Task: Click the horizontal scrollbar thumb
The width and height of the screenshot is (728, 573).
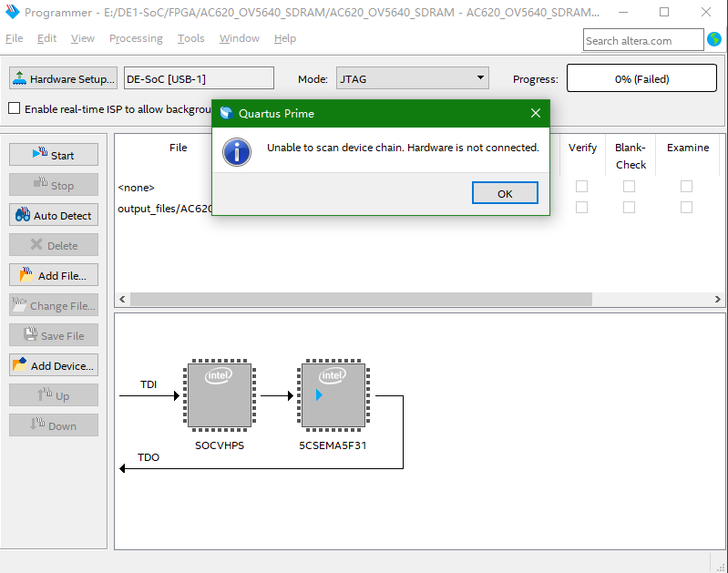Action: tap(361, 299)
